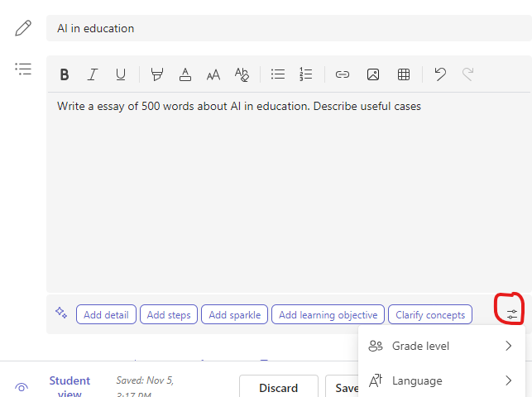Toggle italic text formatting
Viewport: 532px width, 397px height.
(x=93, y=74)
